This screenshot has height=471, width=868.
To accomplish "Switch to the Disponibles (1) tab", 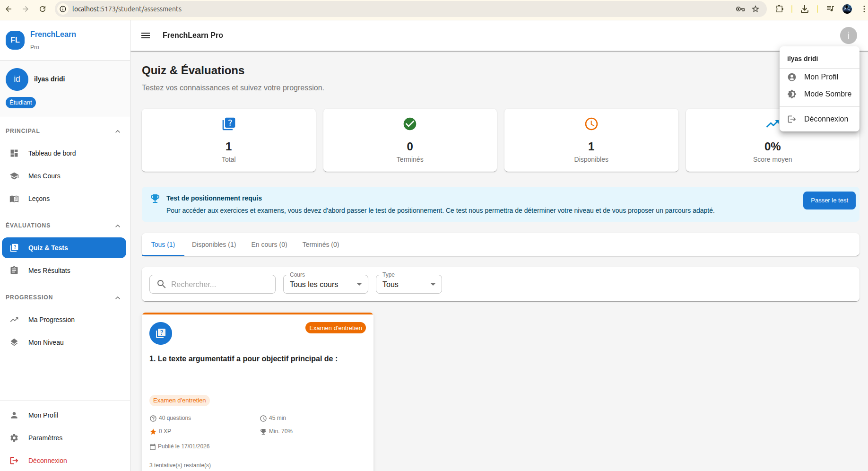I will pos(214,244).
